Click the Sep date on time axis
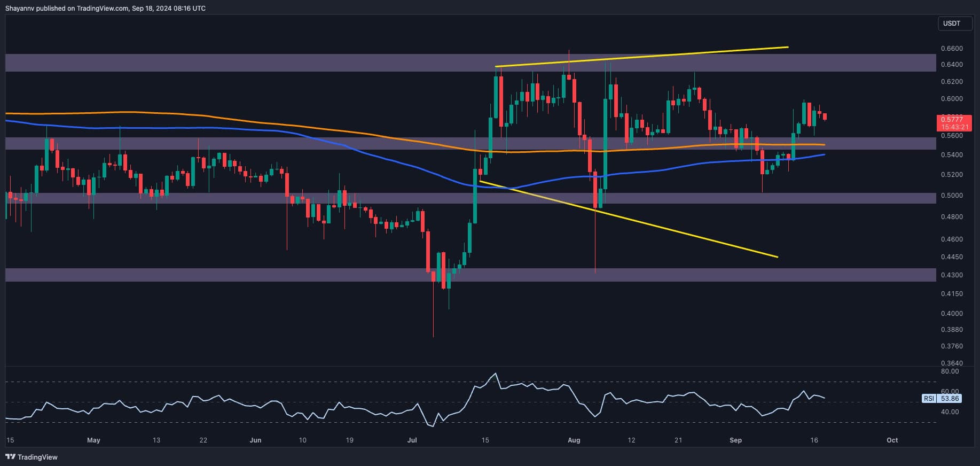 [736, 440]
